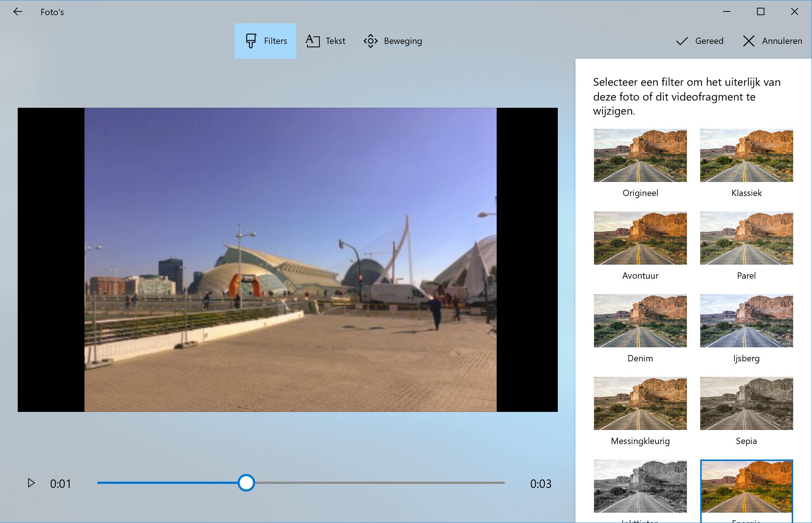This screenshot has height=523, width=812.
Task: Switch to the Tekst tab
Action: pyautogui.click(x=325, y=41)
